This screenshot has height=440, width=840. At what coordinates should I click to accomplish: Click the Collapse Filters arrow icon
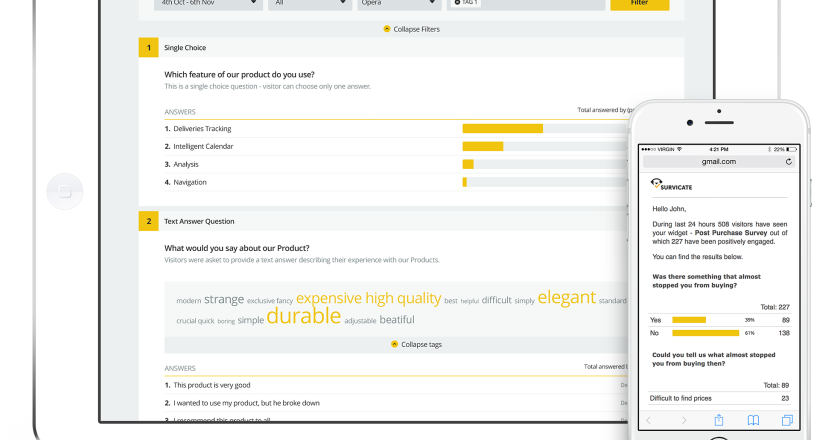tap(387, 29)
